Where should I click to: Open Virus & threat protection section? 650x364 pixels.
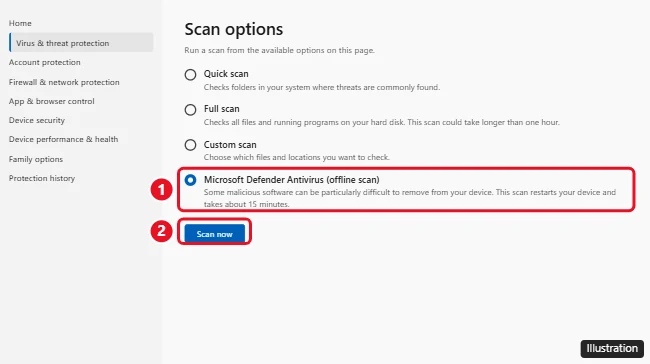81,43
